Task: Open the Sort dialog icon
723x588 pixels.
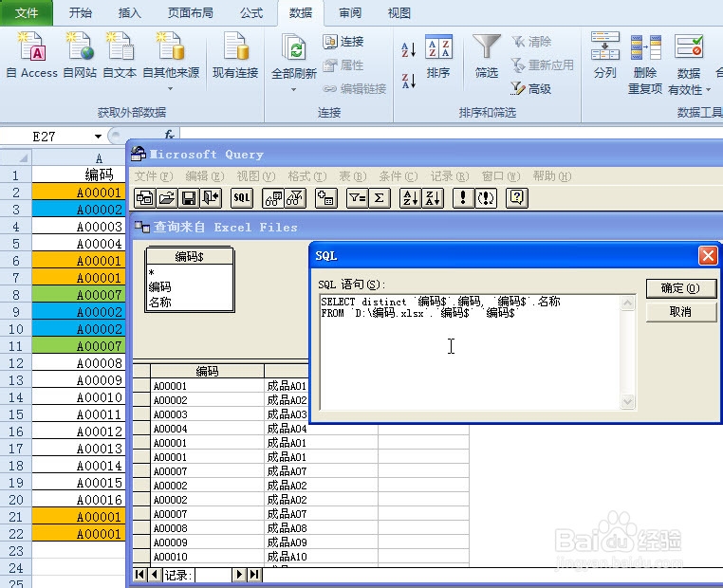Action: (x=438, y=56)
